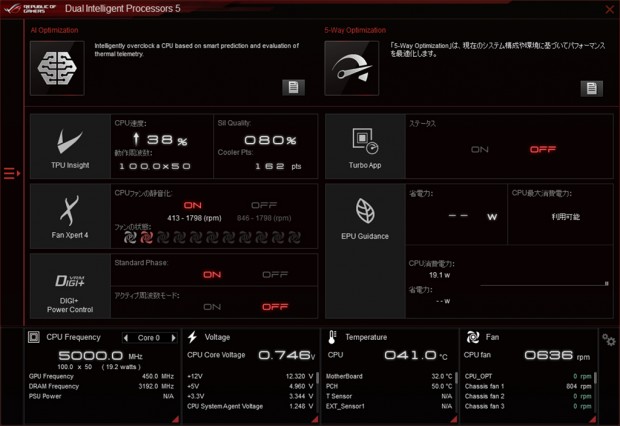This screenshot has width=620, height=426.
Task: Select the red highlighted fan status icon
Action: 146,237
